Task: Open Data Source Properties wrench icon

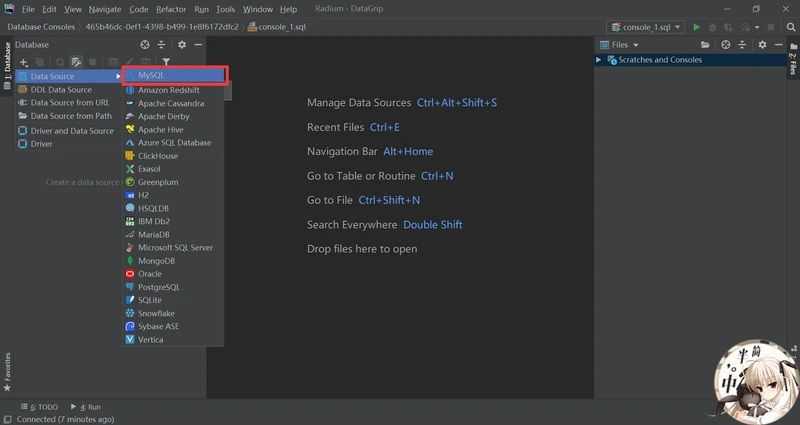Action: coord(76,62)
